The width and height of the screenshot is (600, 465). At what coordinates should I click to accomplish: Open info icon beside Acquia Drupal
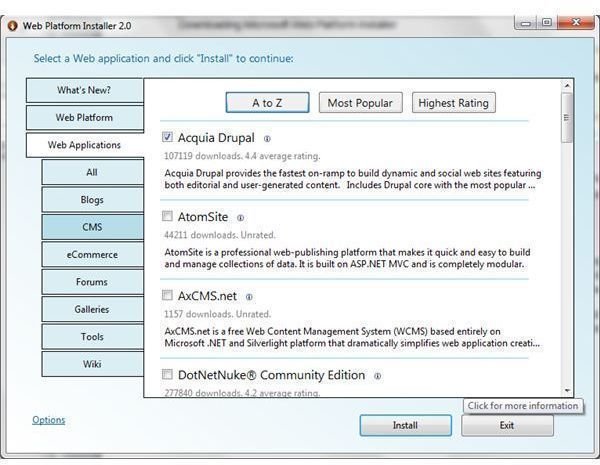point(267,139)
